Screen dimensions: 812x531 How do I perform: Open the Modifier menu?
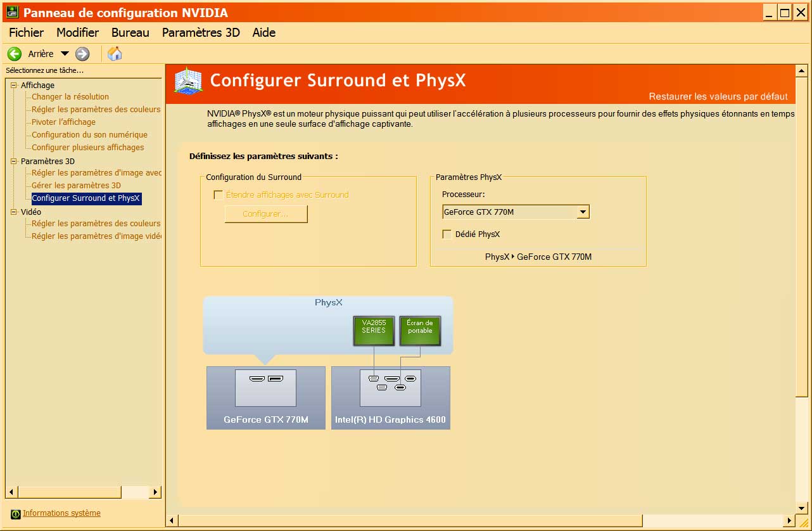pos(78,32)
